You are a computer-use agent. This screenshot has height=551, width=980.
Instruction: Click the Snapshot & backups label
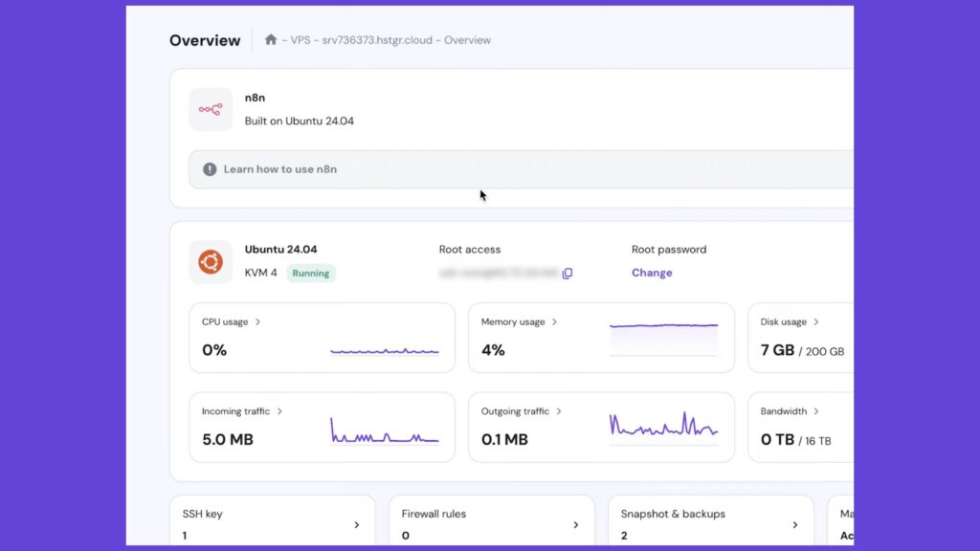[673, 514]
